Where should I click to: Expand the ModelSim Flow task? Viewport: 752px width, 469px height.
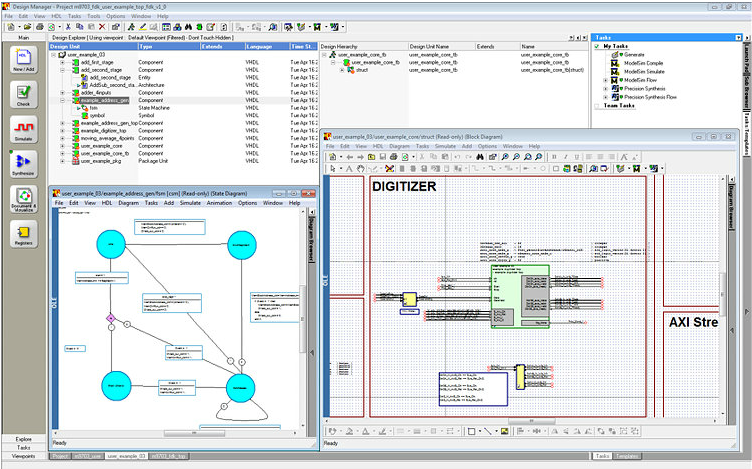pos(605,79)
